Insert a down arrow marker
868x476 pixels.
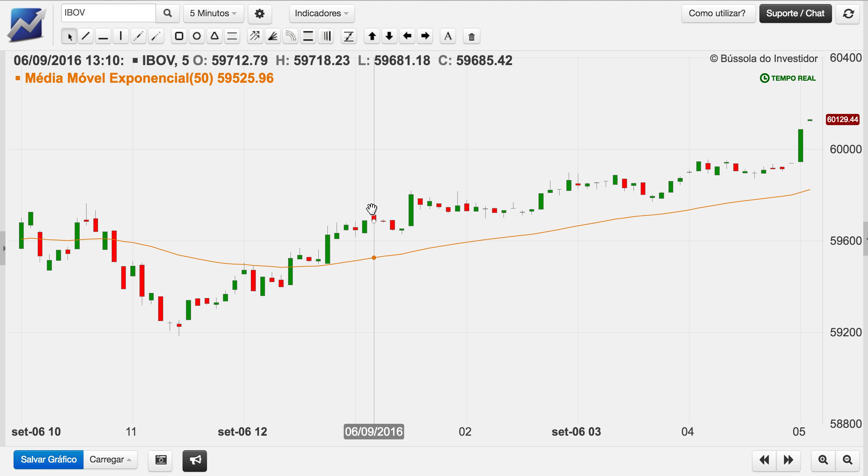pos(390,36)
